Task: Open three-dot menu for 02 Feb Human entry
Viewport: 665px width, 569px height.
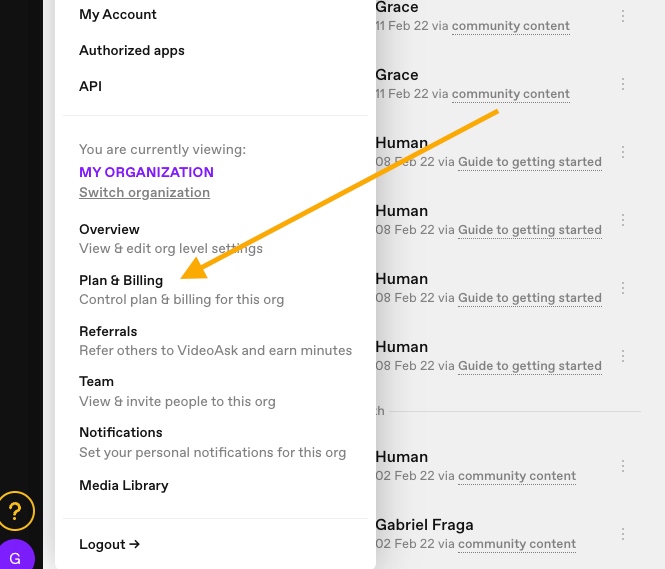Action: click(x=623, y=466)
